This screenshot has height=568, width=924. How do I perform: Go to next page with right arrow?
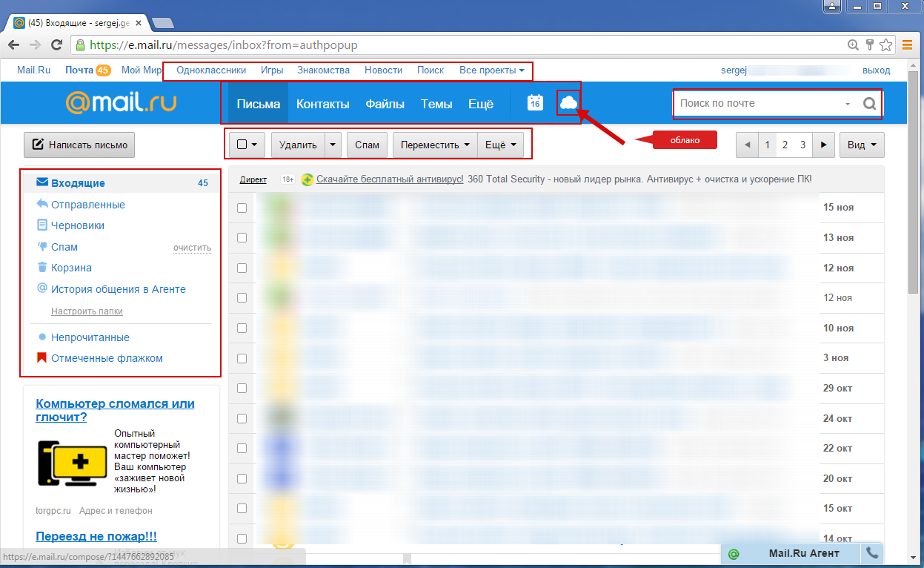click(x=823, y=145)
